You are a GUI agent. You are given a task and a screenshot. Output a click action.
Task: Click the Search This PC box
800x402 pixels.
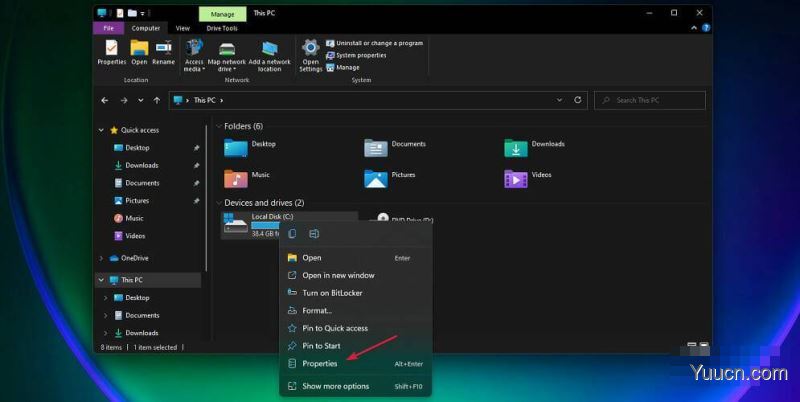tap(650, 100)
